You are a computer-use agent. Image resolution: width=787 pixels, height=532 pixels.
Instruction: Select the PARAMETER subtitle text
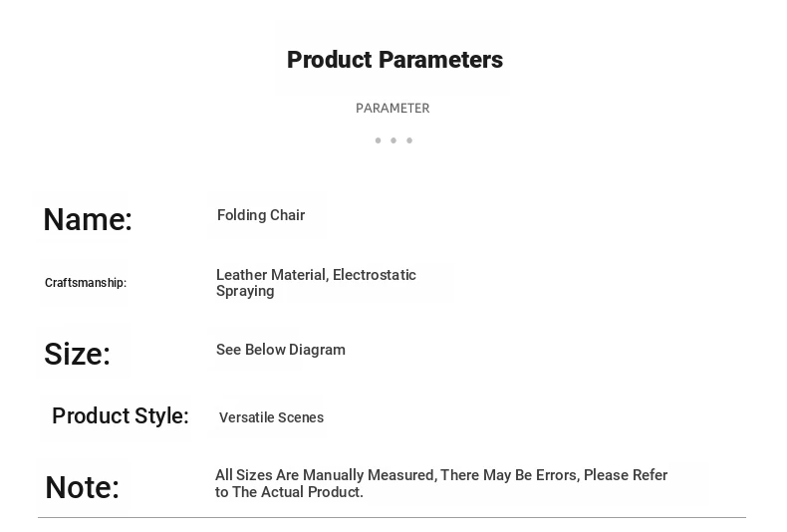[393, 108]
